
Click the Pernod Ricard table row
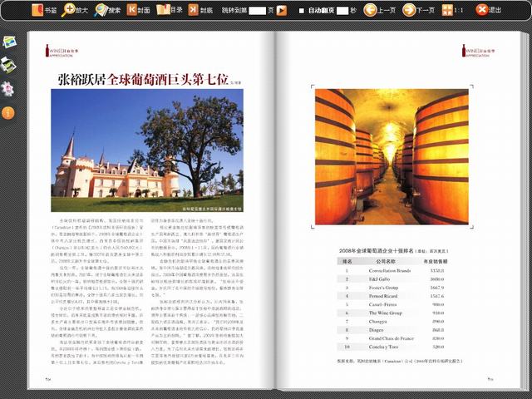(392, 296)
